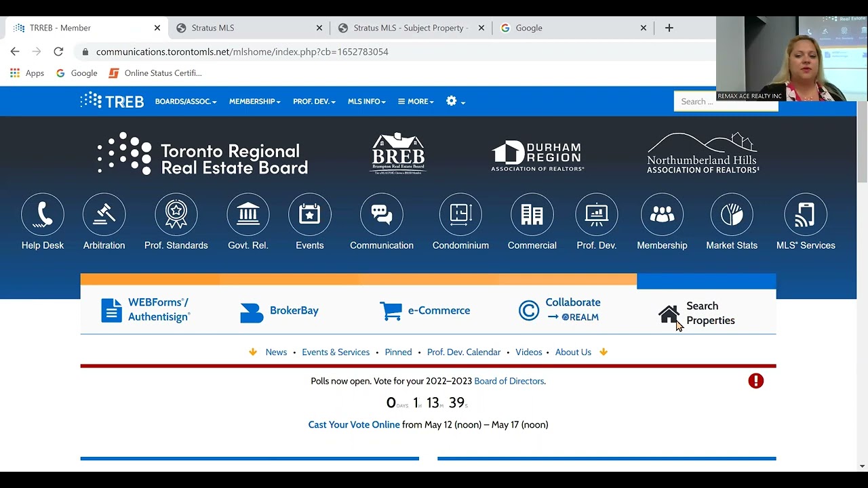Click the browser reload button
Viewport: 868px width, 488px height.
(58, 52)
